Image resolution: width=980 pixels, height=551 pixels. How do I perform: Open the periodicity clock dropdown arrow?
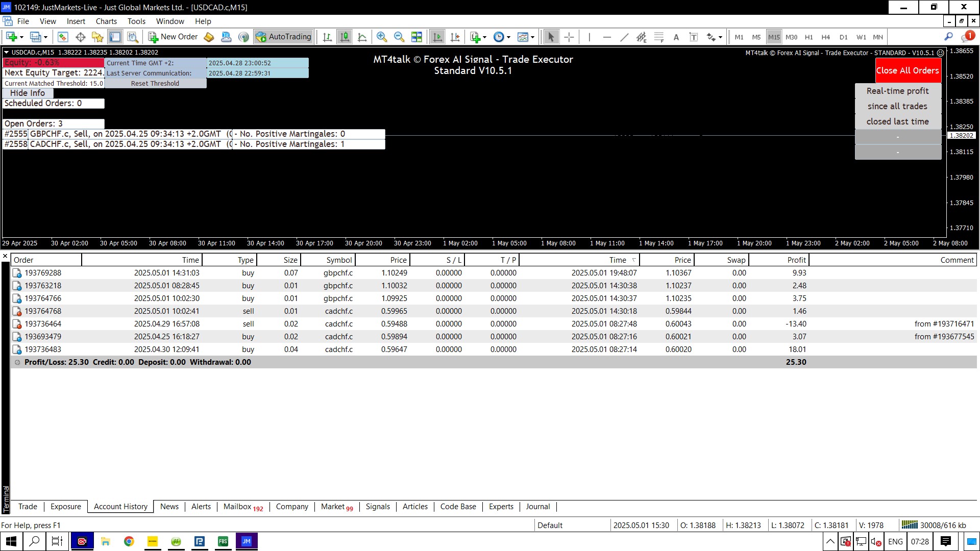tap(508, 37)
